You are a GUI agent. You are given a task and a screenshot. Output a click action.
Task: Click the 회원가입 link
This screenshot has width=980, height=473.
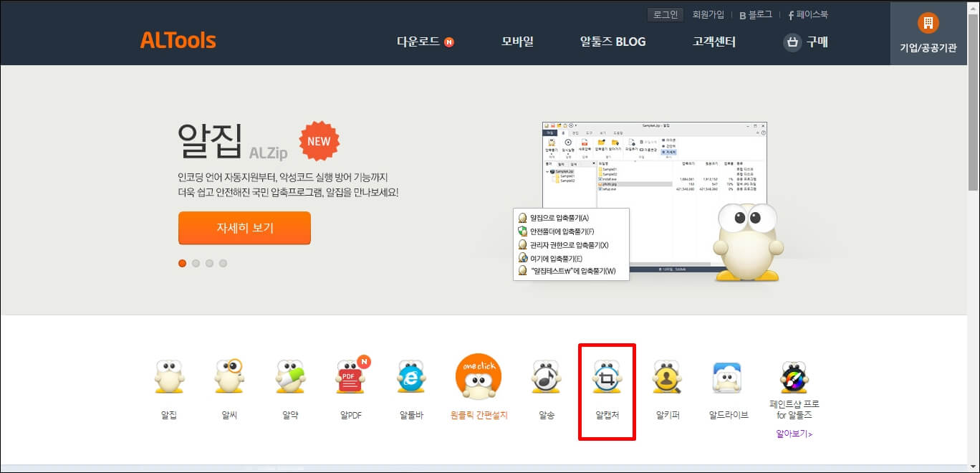click(x=708, y=14)
